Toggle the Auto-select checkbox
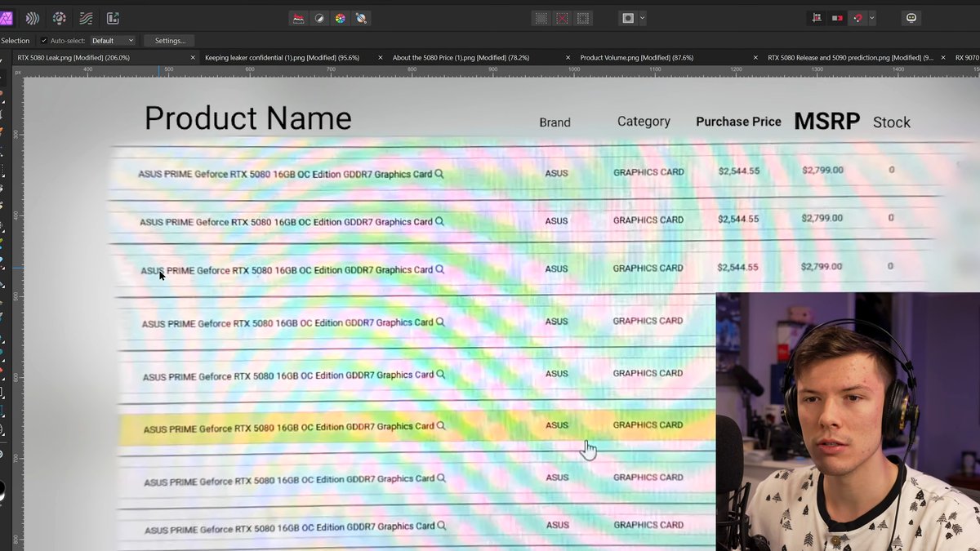The width and height of the screenshot is (980, 551). tap(43, 41)
